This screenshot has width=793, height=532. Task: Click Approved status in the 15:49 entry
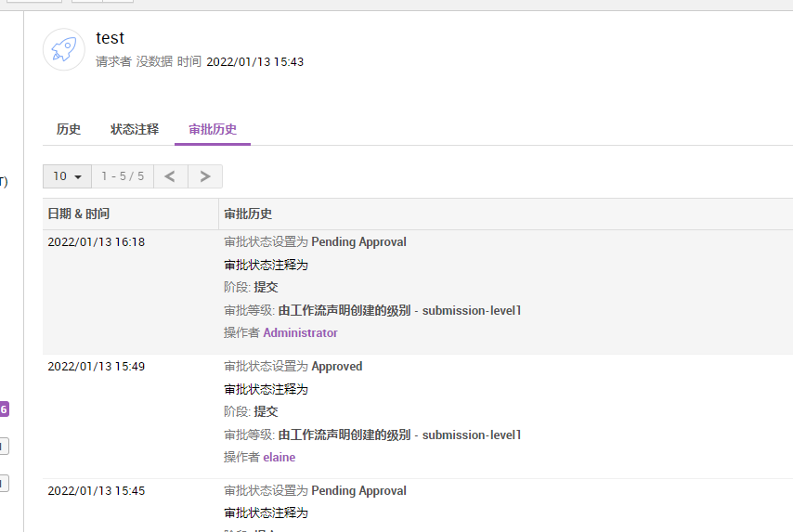click(x=336, y=367)
